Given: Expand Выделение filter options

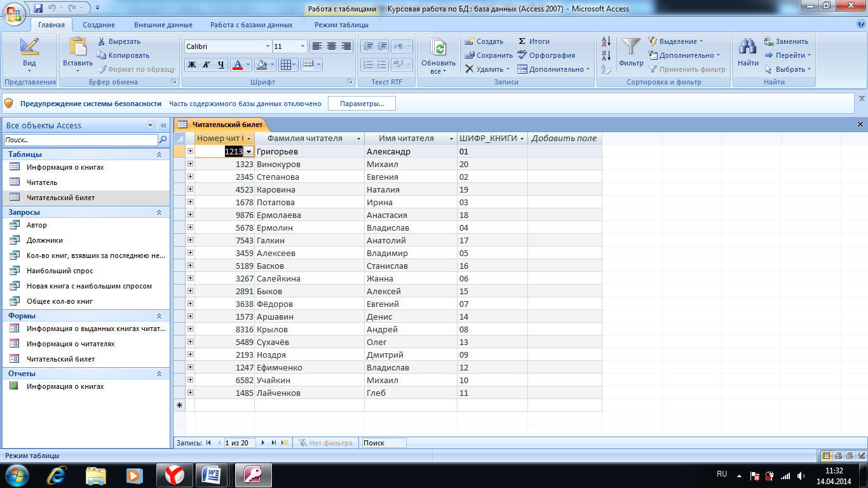Looking at the screenshot, I should 675,41.
